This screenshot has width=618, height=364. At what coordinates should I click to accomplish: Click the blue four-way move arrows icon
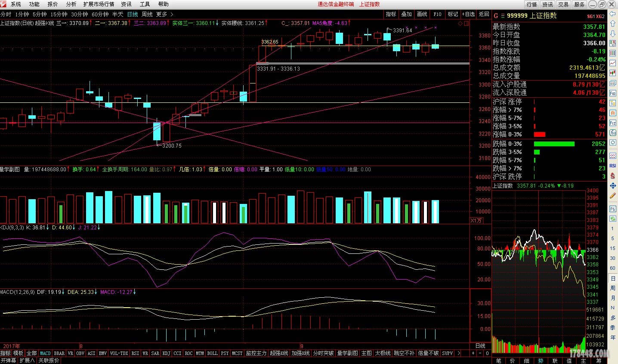[x=613, y=185]
